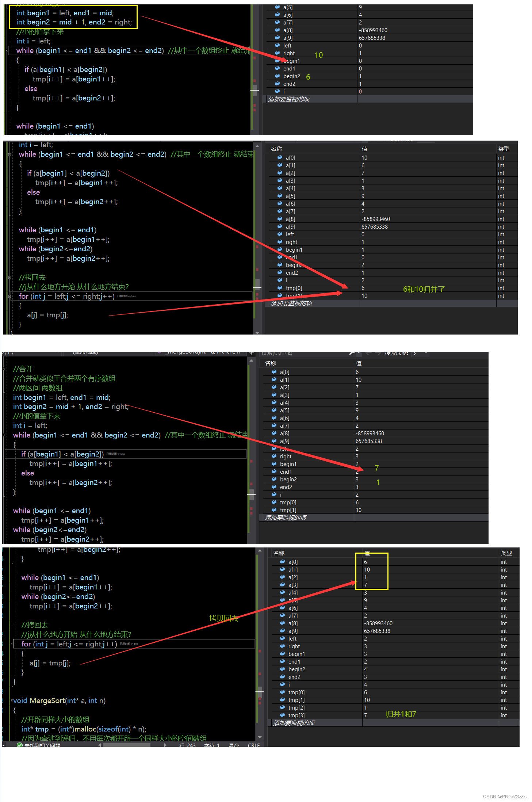Collapse the while loop in the third editor
Screen dimensions: 532x802
tap(4, 435)
